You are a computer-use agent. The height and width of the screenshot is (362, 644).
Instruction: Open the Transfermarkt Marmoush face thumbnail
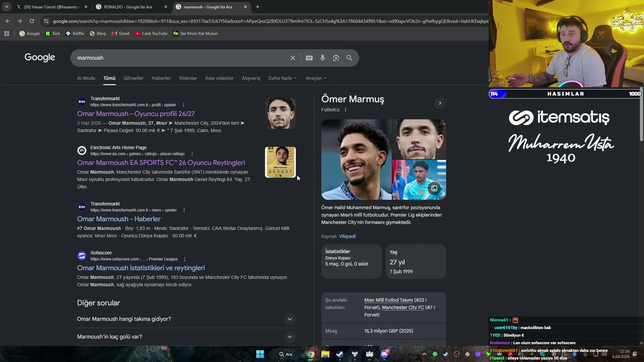[x=280, y=113]
